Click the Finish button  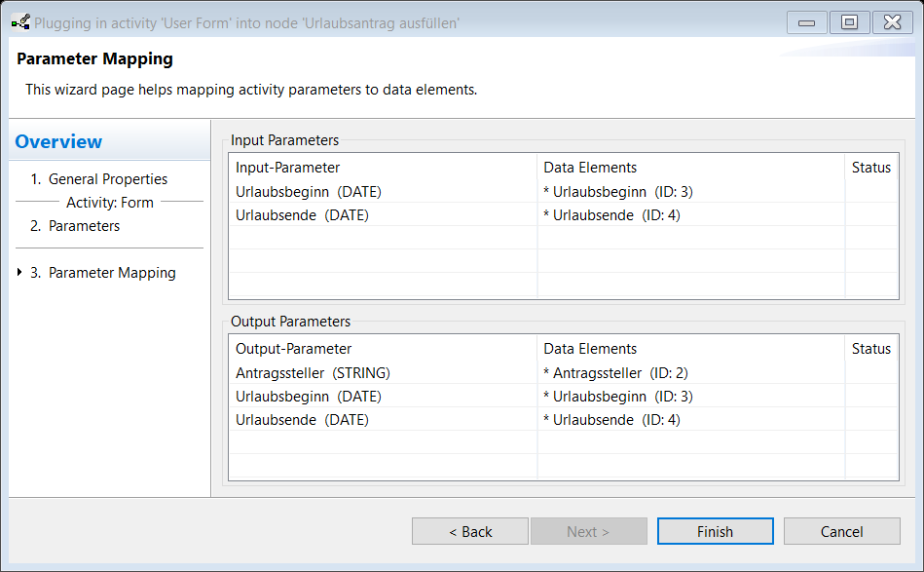tap(715, 531)
